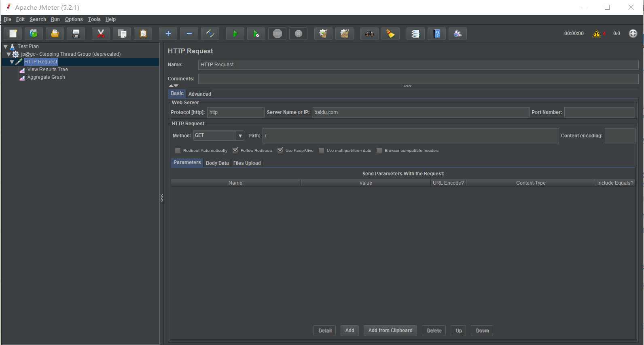Click the remote engines status icon
This screenshot has height=345, width=644.
tap(633, 34)
